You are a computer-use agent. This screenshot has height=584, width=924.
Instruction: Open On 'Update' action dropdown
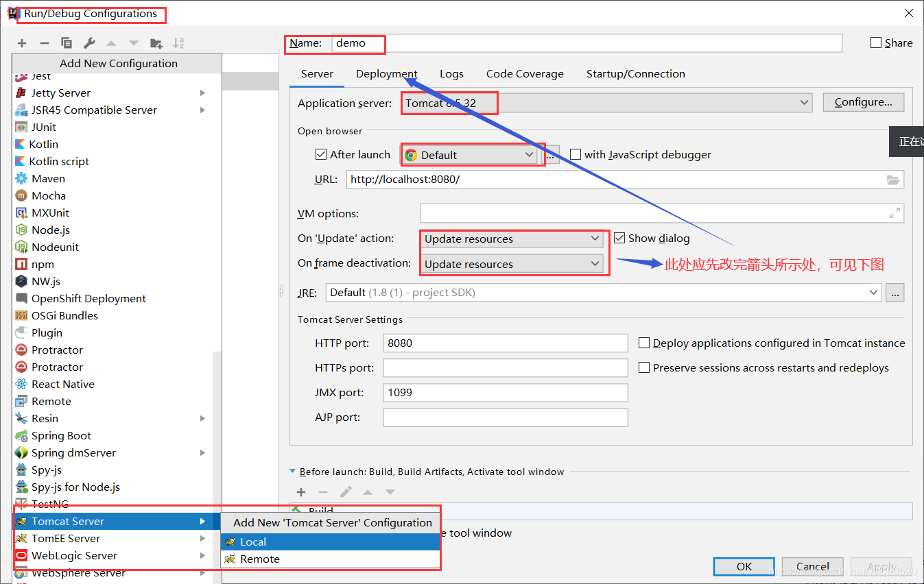point(512,239)
